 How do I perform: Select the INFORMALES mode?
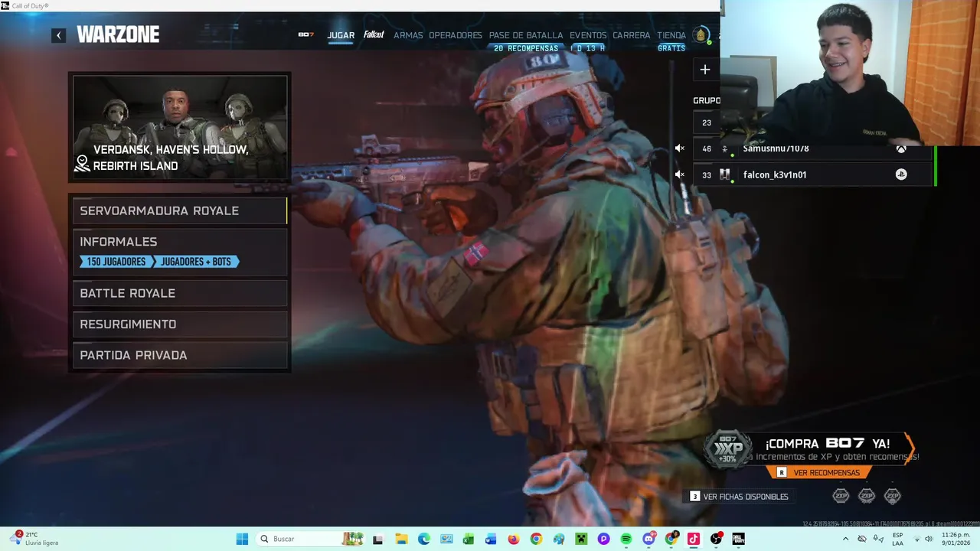(180, 251)
